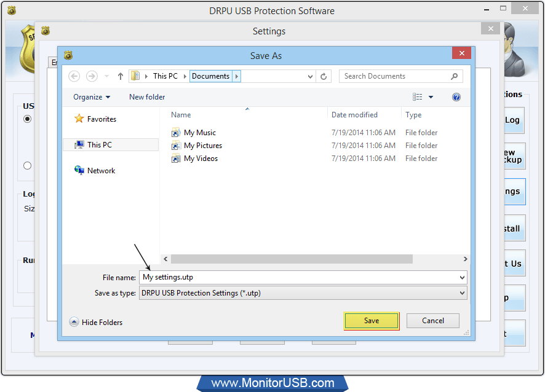Close the Settings window

(490, 28)
